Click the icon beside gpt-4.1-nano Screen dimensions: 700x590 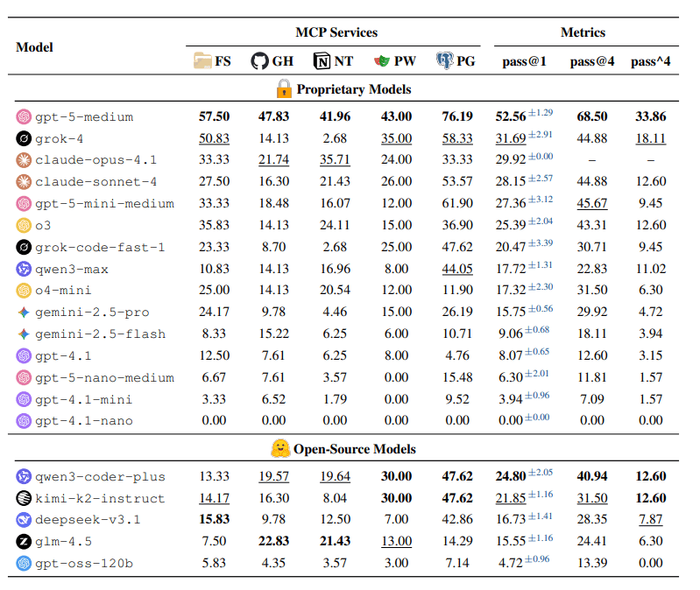pyautogui.click(x=24, y=420)
